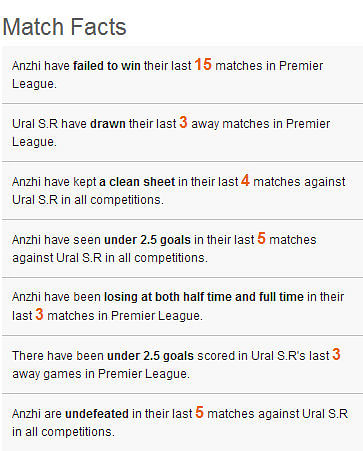363x451 pixels.
Task: Select the Ural S.R's under 2.5 goals away fact
Action: [x=182, y=365]
